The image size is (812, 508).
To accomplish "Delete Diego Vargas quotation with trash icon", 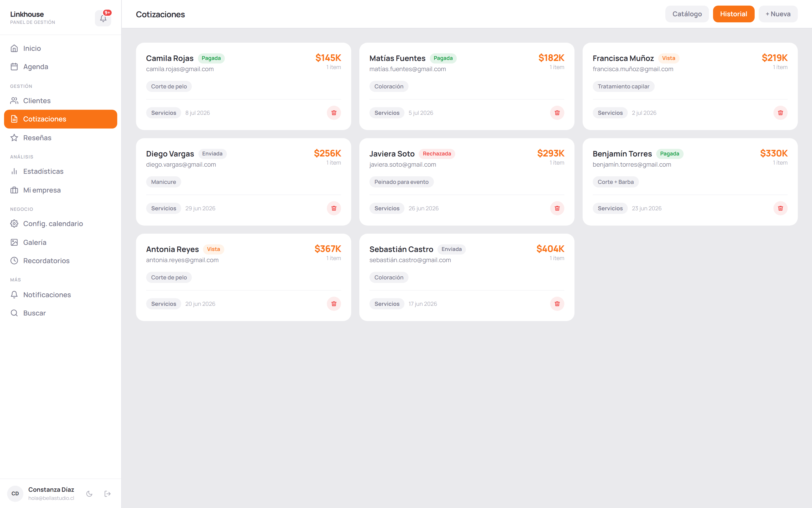I will click(x=334, y=208).
